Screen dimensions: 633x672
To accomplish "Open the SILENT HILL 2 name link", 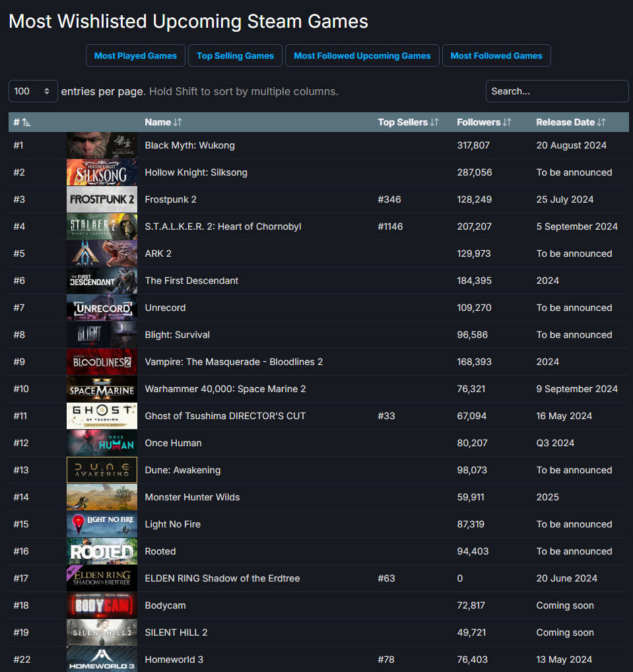I will 176,632.
